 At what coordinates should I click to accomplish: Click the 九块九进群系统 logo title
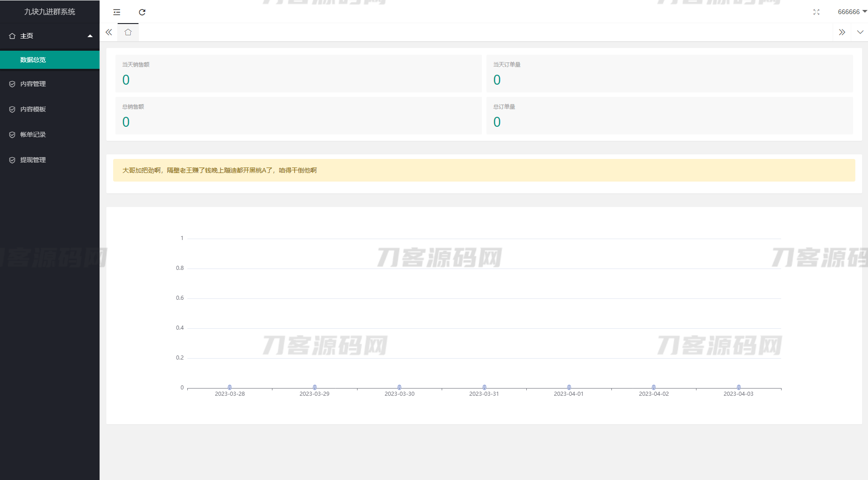point(50,12)
